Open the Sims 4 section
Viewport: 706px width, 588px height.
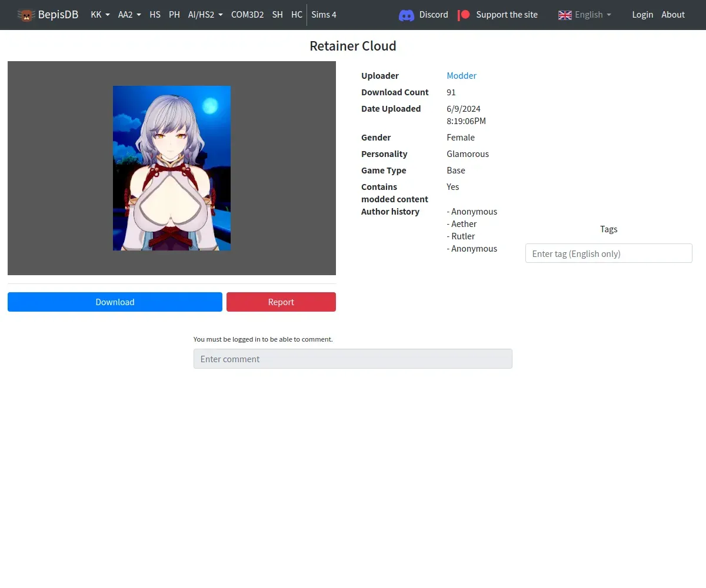(324, 15)
